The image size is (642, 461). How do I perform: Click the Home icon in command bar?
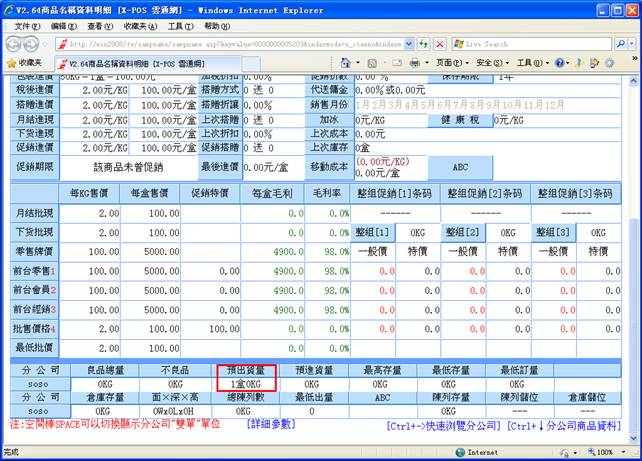[x=346, y=62]
